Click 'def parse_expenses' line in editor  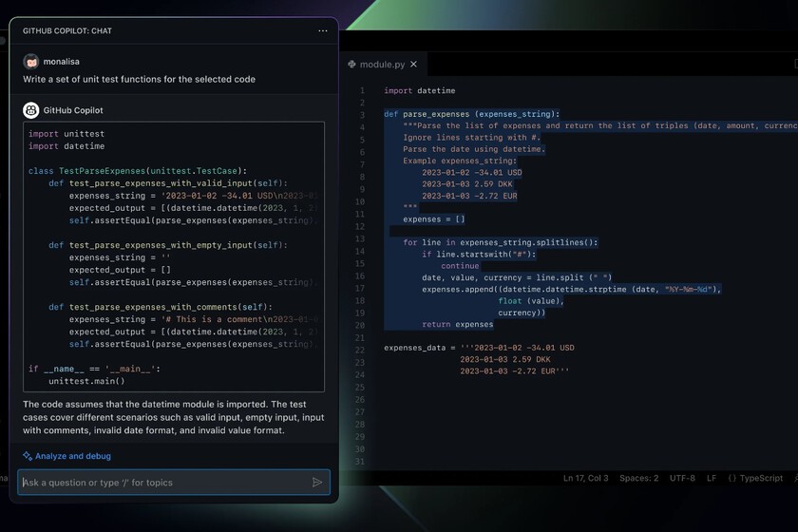pyautogui.click(x=472, y=114)
